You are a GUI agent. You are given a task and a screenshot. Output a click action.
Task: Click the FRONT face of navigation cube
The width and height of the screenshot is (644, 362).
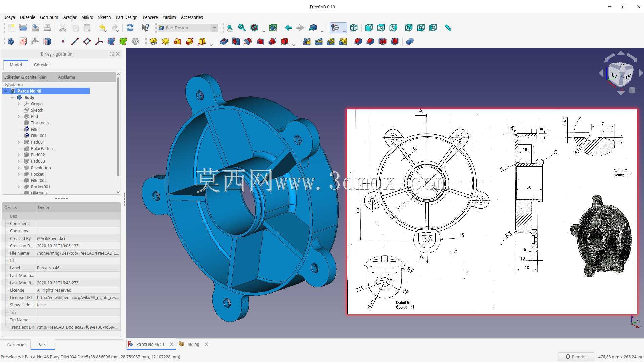coord(614,75)
